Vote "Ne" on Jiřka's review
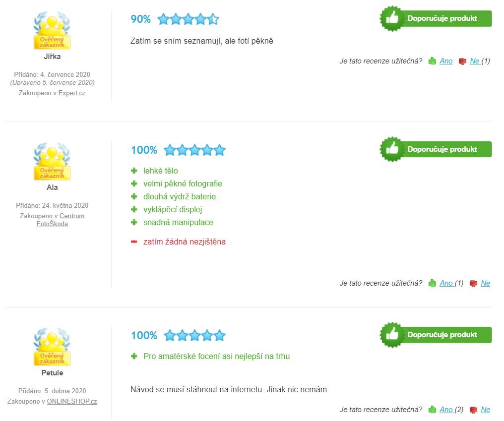The height and width of the screenshot is (421, 504). (475, 61)
